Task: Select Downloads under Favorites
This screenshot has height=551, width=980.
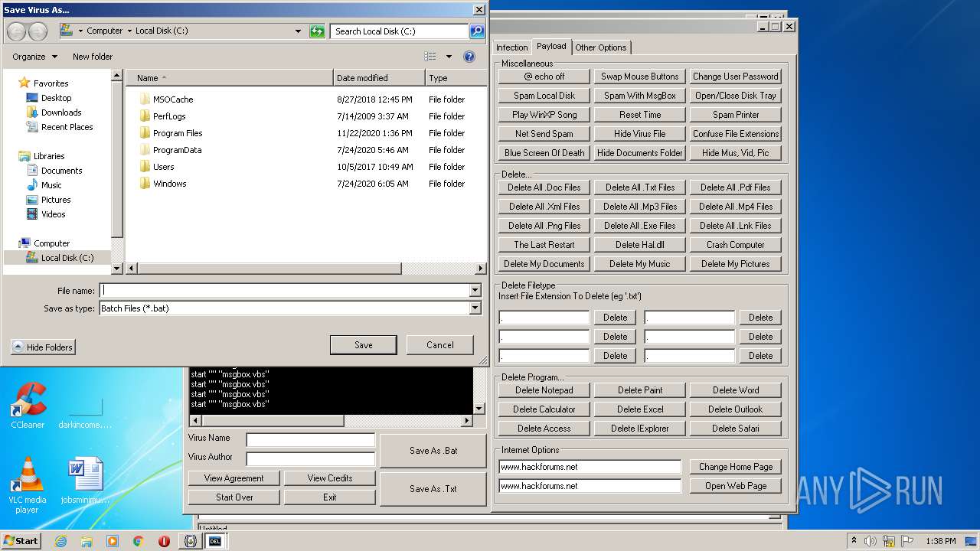Action: pyautogui.click(x=61, y=112)
